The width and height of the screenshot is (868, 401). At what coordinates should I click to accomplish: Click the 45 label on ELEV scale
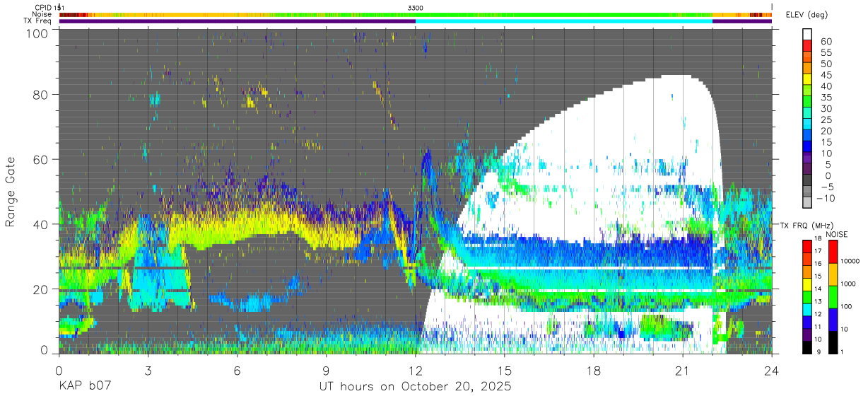826,74
